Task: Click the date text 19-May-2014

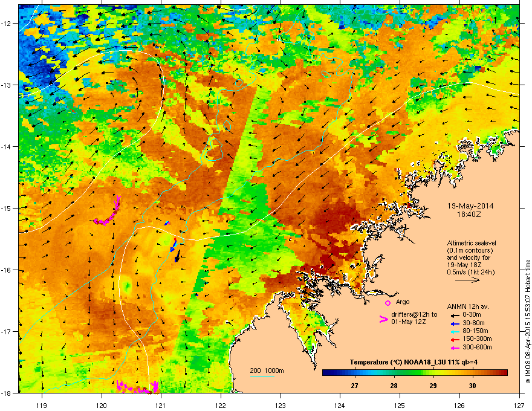Action: point(470,206)
